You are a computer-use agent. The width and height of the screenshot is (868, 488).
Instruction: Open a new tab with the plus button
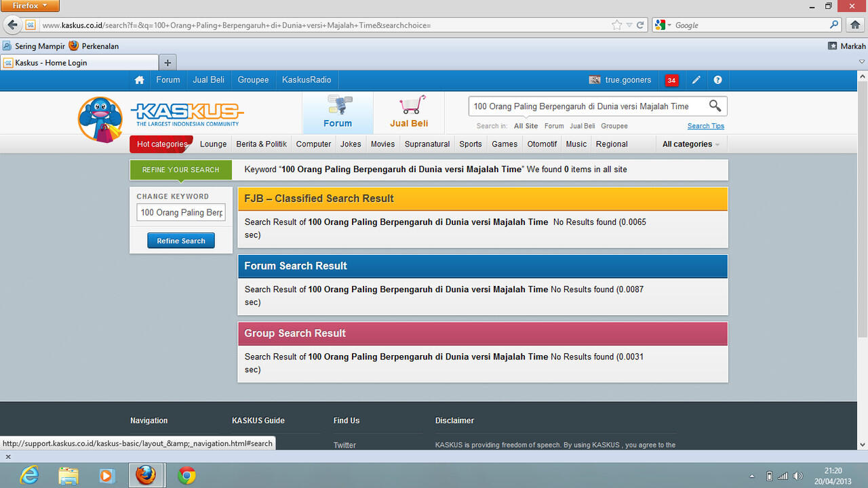[167, 62]
